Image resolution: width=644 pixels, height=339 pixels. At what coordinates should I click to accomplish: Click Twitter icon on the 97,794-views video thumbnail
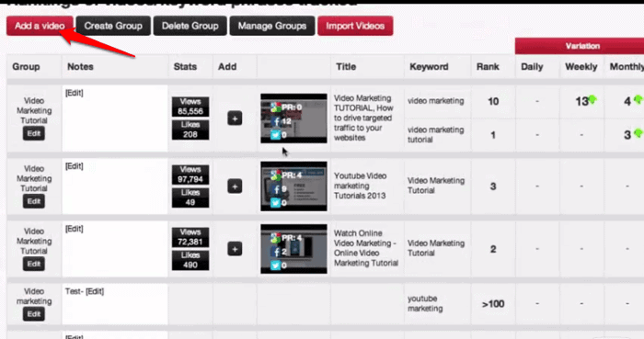(x=276, y=203)
